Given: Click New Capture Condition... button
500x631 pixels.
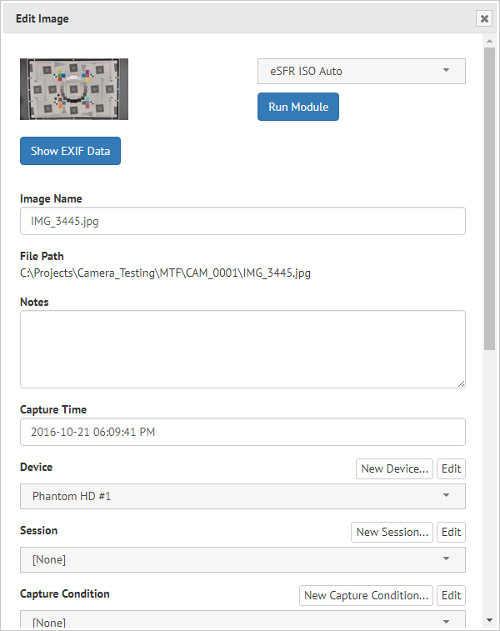Looking at the screenshot, I should [x=366, y=596].
